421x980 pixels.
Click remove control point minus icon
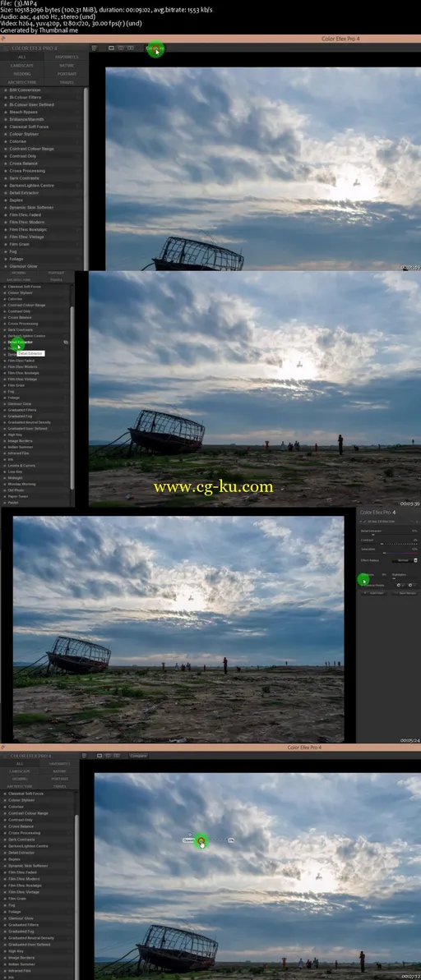tap(412, 585)
